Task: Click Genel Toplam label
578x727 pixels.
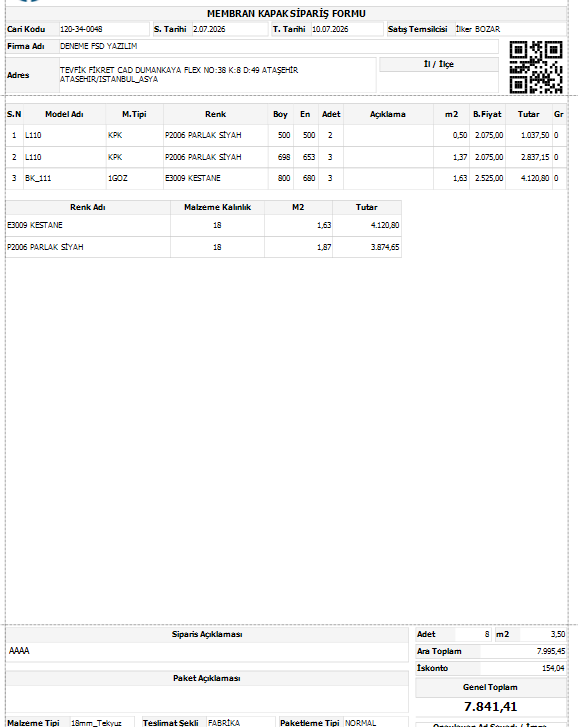Action: point(490,688)
